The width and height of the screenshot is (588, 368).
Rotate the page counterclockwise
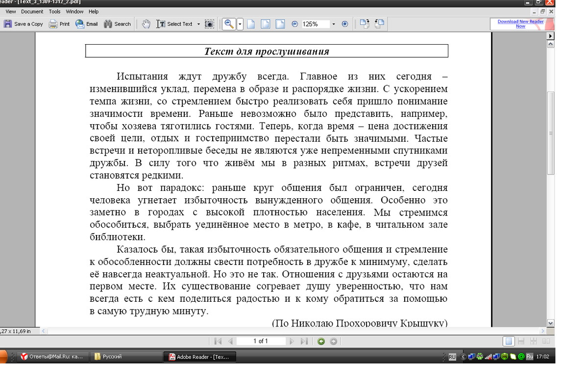379,24
